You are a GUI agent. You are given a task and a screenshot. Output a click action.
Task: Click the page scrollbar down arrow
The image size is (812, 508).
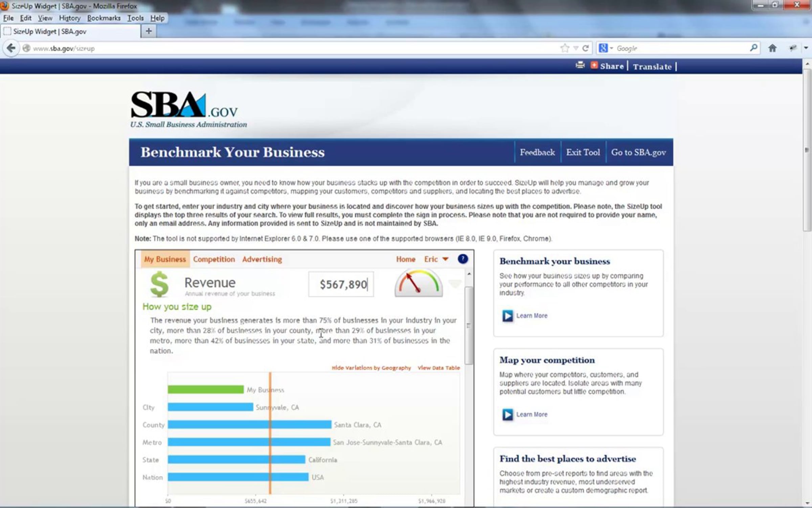point(807,503)
